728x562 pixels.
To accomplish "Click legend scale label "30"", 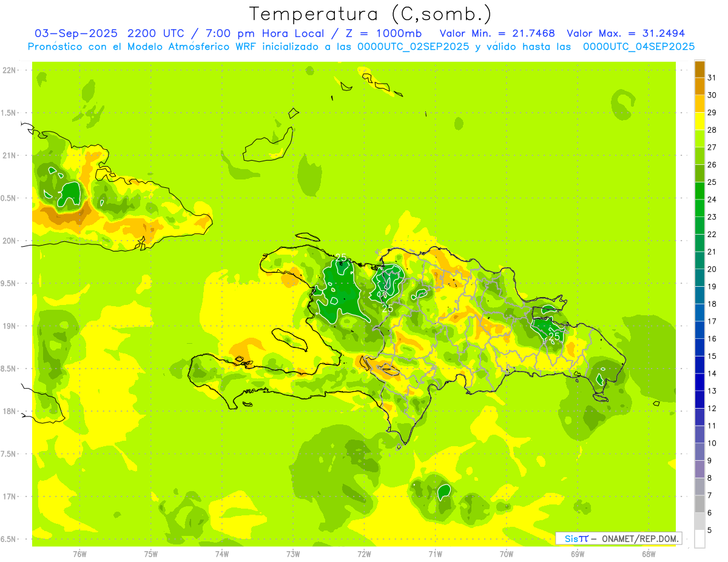I will coord(712,95).
